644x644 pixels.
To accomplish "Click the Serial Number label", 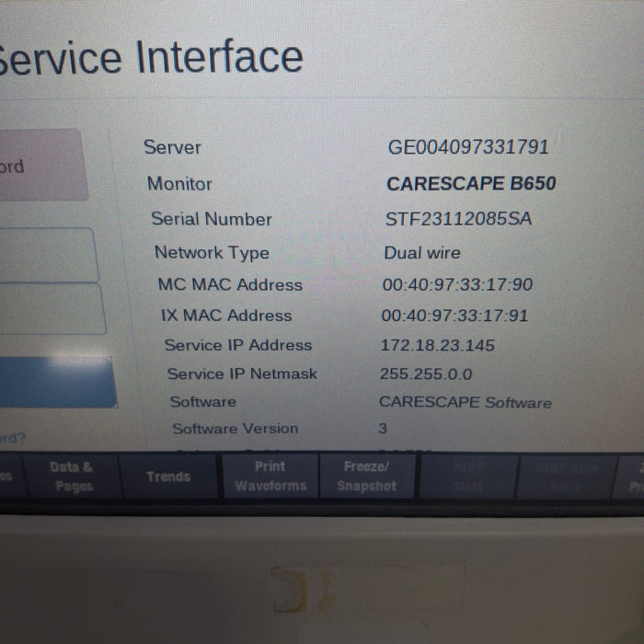I will [212, 219].
